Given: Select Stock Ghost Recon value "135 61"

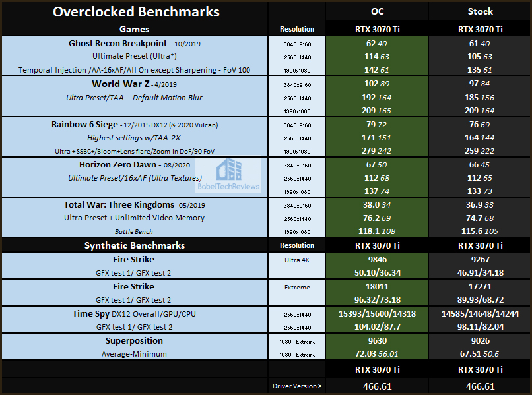Looking at the screenshot, I should pyautogui.click(x=479, y=70).
